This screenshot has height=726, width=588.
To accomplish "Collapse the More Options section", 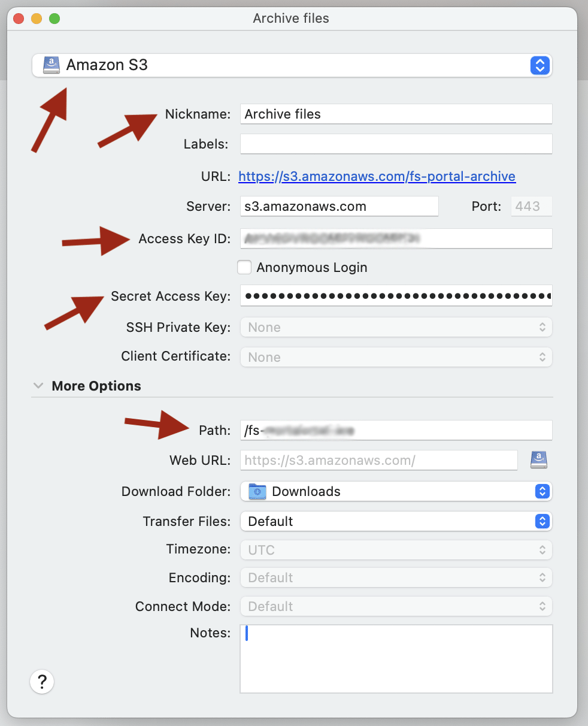I will 39,386.
